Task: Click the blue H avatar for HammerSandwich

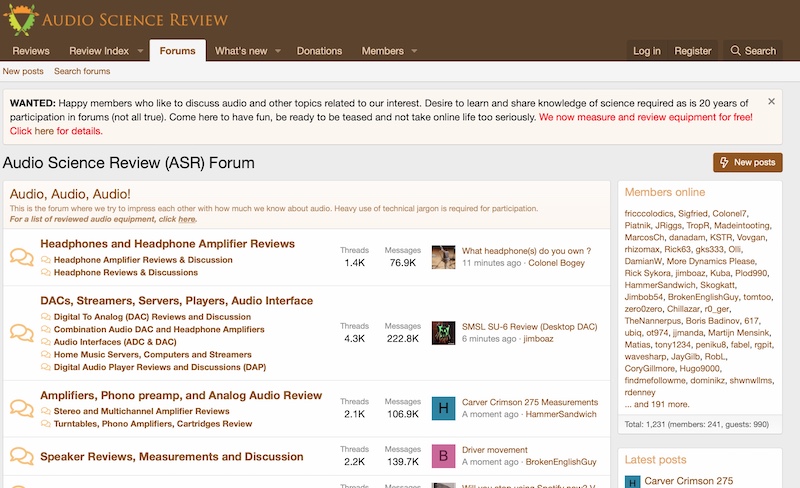Action: [x=443, y=408]
